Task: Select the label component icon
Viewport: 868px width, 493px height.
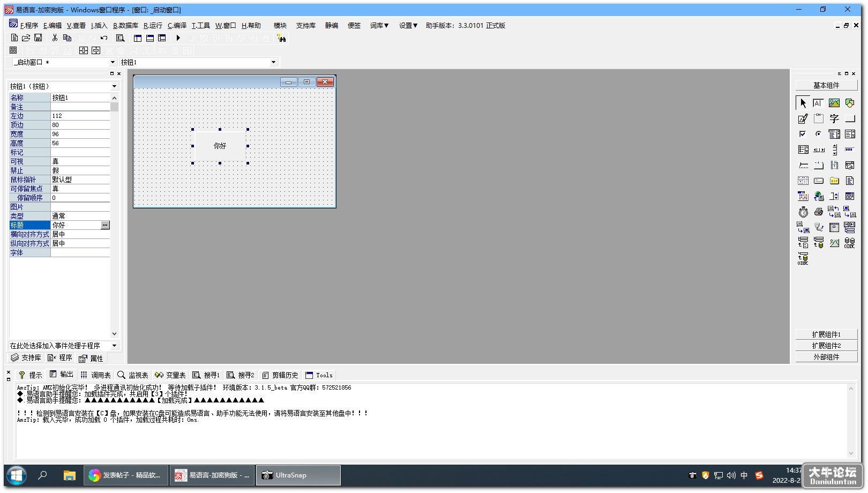Action: pyautogui.click(x=834, y=118)
